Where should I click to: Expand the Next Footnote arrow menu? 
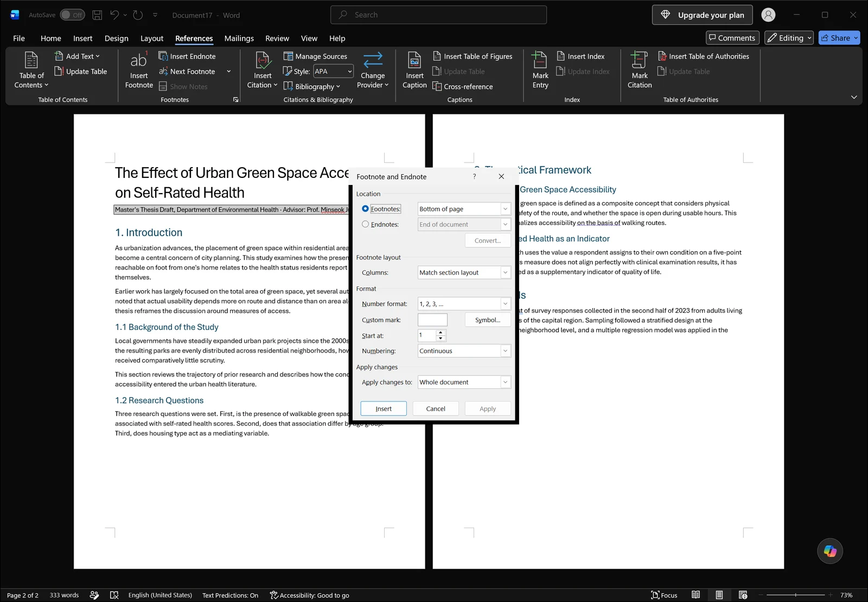click(228, 71)
